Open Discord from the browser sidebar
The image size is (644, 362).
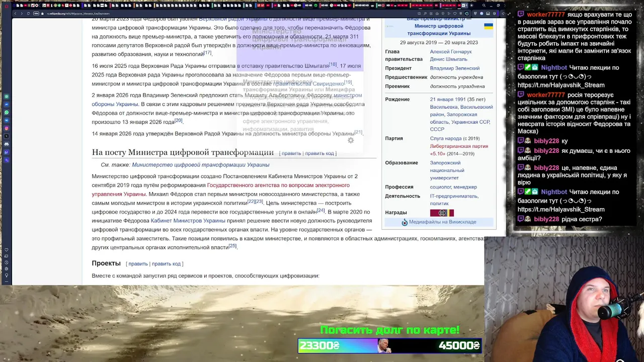pos(7,144)
